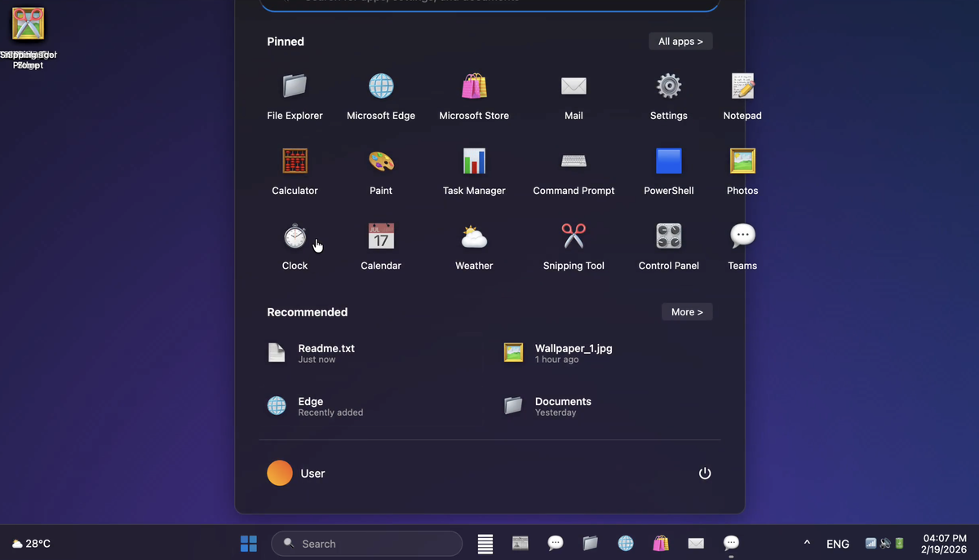Open Chat bubble icon beside Widgets on taskbar
The image size is (979, 560).
pos(556,544)
